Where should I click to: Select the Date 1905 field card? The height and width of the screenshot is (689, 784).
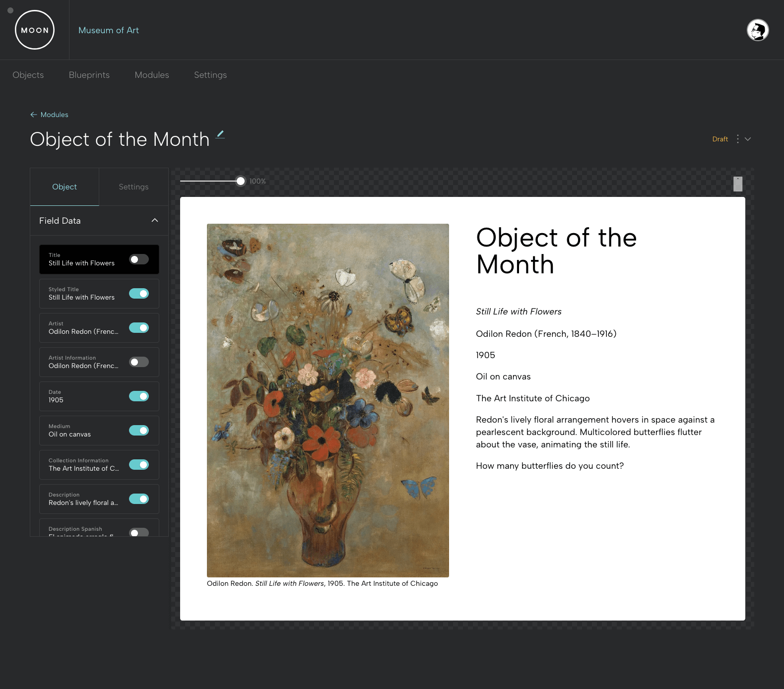(x=99, y=396)
